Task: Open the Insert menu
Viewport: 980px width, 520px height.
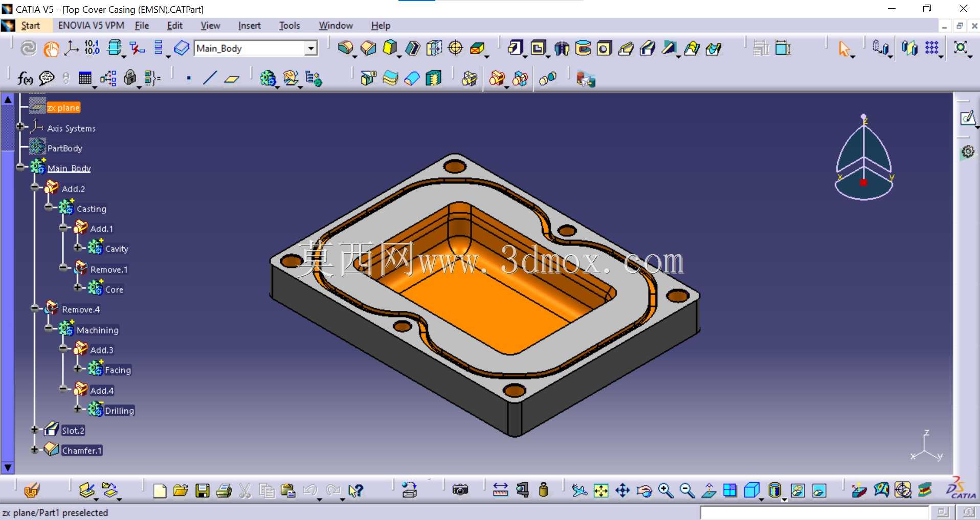Action: click(249, 26)
